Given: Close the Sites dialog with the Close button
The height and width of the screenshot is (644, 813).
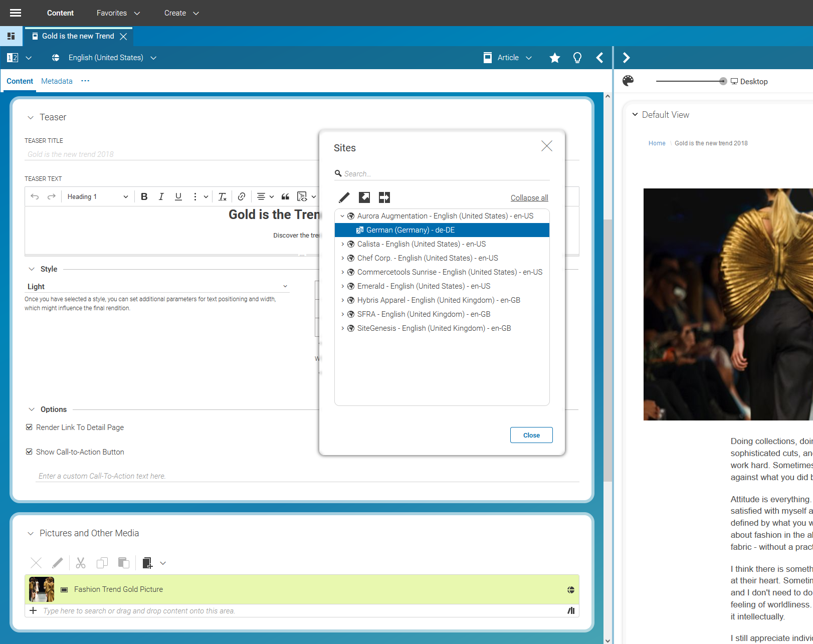Looking at the screenshot, I should [531, 435].
